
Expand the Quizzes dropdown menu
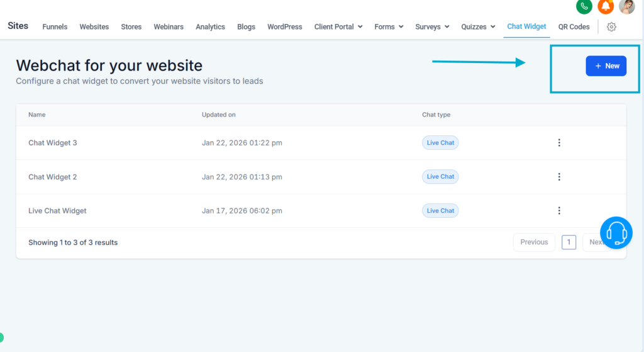pyautogui.click(x=478, y=27)
